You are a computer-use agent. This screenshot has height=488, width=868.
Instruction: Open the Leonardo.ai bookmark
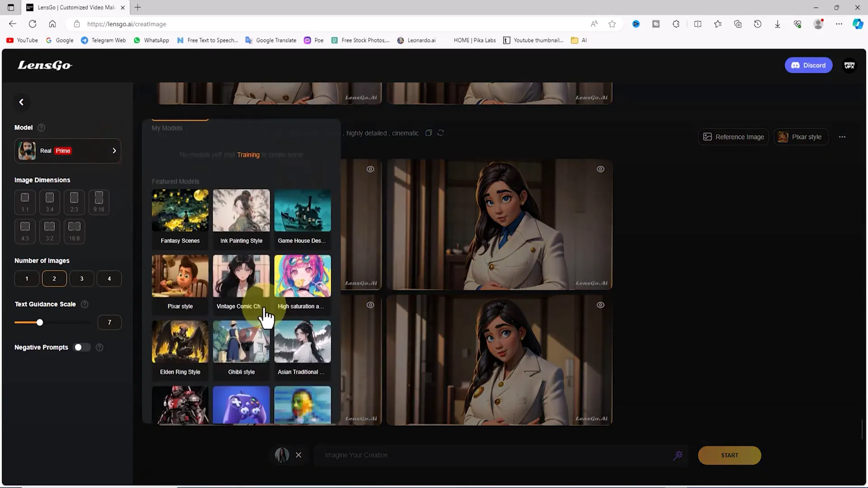[416, 40]
